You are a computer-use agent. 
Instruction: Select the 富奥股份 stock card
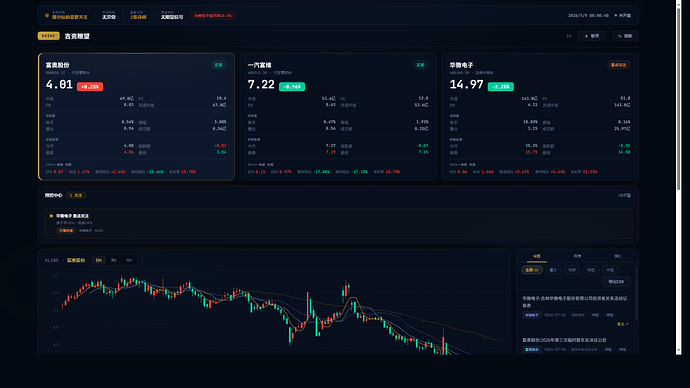[136, 117]
